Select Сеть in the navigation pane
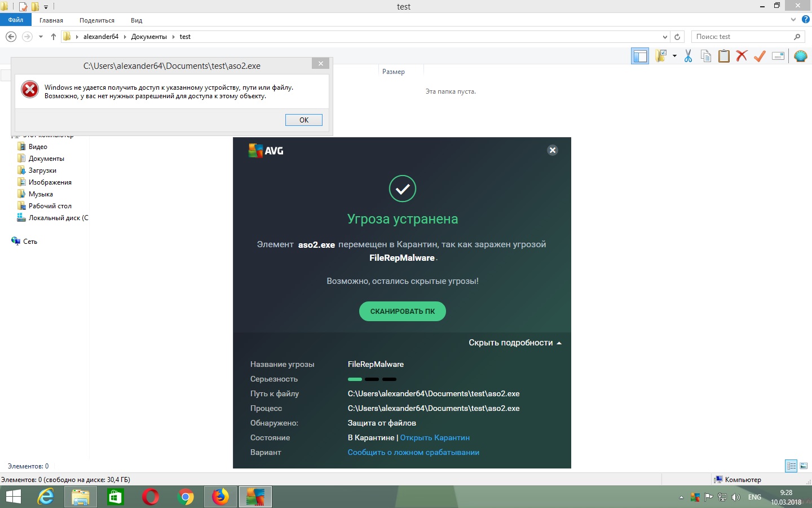The width and height of the screenshot is (812, 508). pyautogui.click(x=30, y=242)
